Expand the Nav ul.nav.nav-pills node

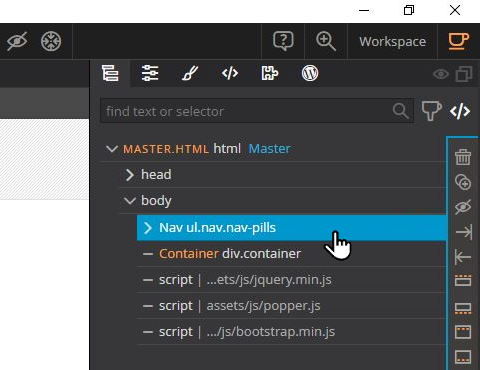tap(148, 228)
